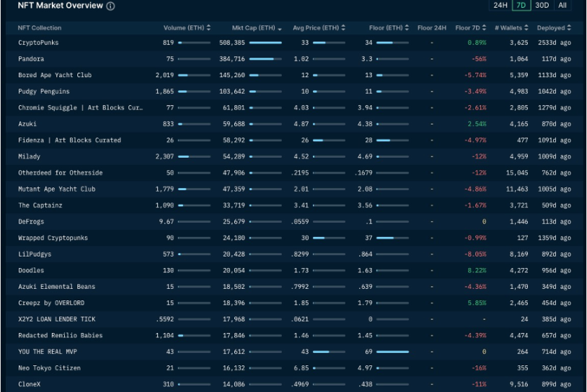The image size is (587, 392).
Task: Click the Volume (ETH) sort arrows icon
Action: point(208,28)
